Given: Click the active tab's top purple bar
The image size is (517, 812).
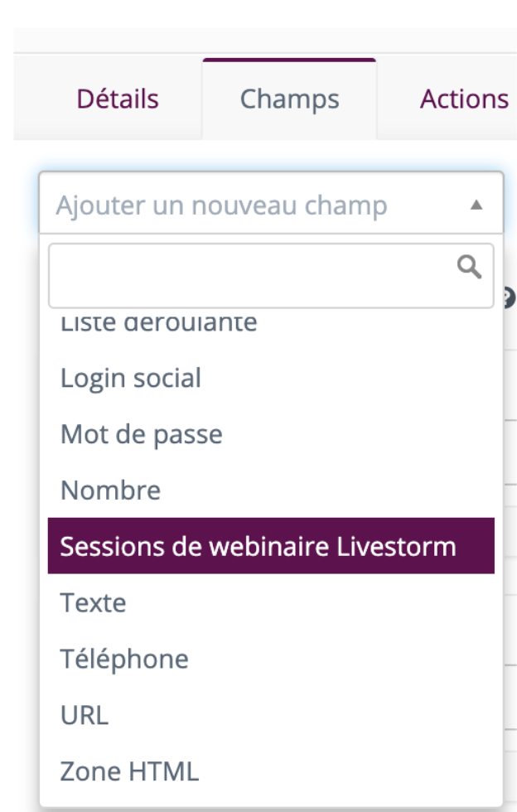Looking at the screenshot, I should click(x=289, y=60).
